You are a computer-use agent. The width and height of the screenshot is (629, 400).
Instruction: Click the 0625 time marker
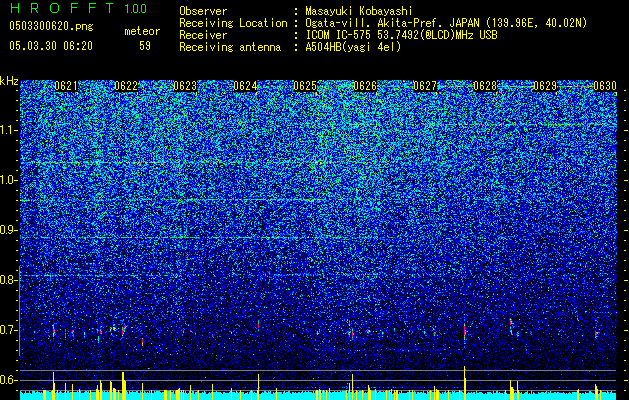pyautogui.click(x=305, y=86)
